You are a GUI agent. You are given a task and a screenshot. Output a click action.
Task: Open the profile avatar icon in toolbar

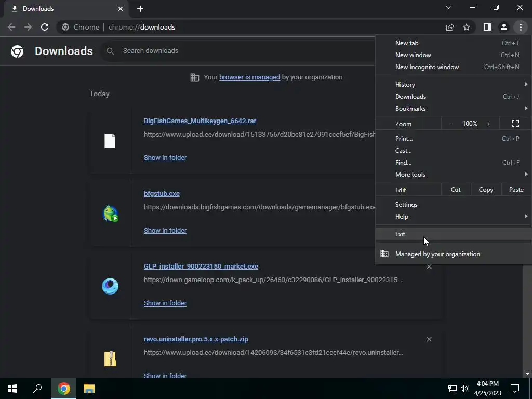[x=504, y=27]
